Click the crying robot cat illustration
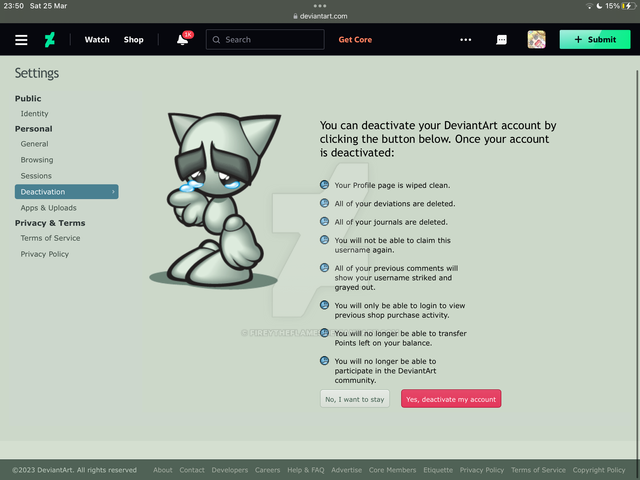Screen dimensions: 640x480 [x=216, y=200]
